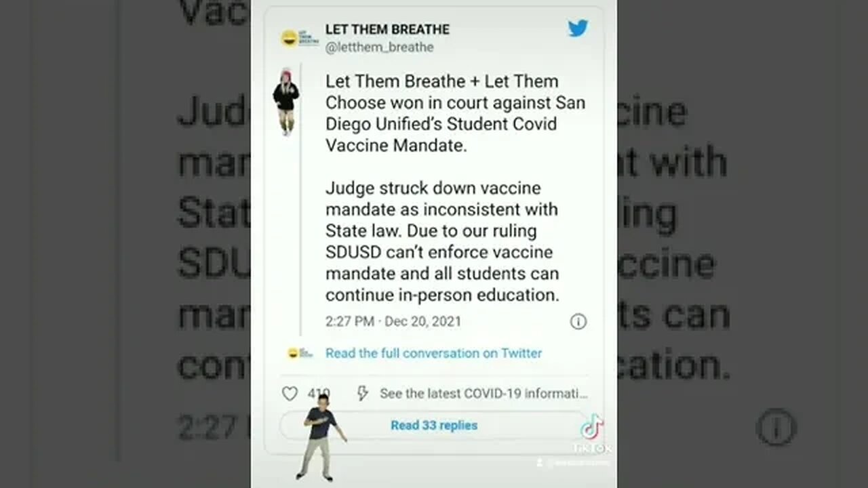Viewport: 868px width, 488px height.
Task: Click the lightning bolt COVID-19 info icon
Action: 362,394
